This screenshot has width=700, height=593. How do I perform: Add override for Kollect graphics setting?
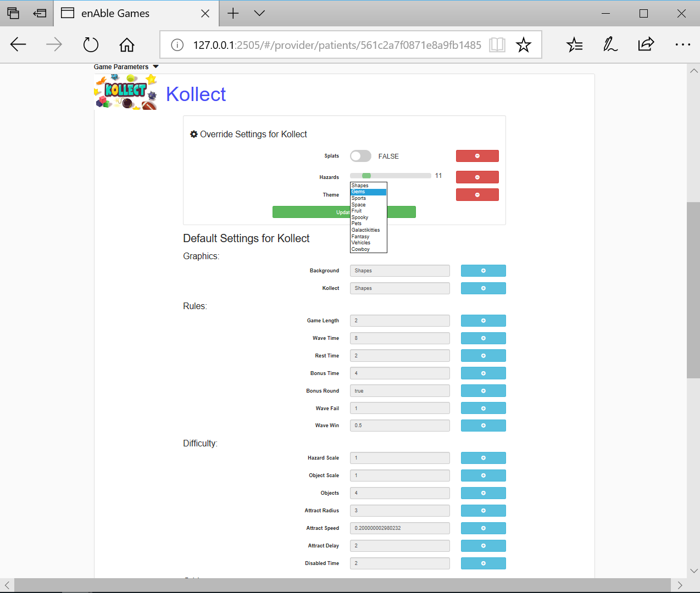pos(484,288)
